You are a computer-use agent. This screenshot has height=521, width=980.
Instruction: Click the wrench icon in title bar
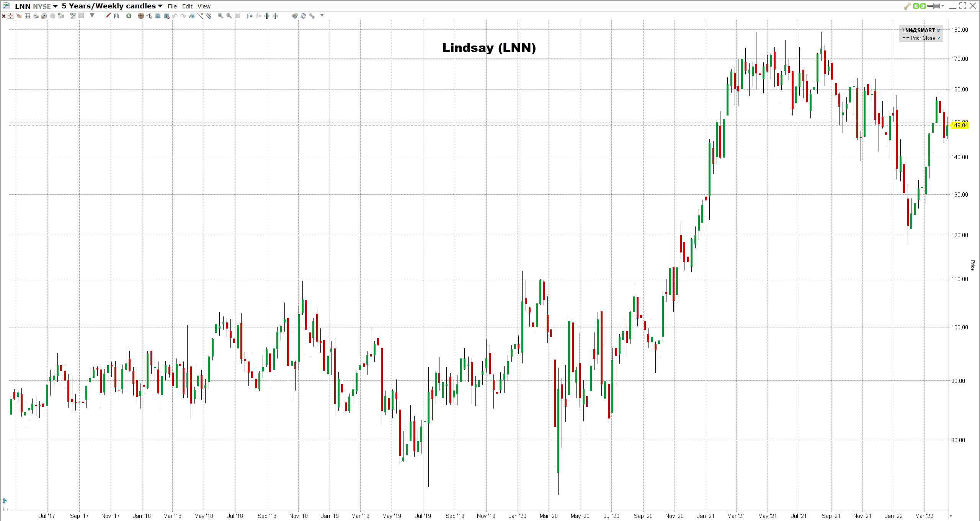907,6
